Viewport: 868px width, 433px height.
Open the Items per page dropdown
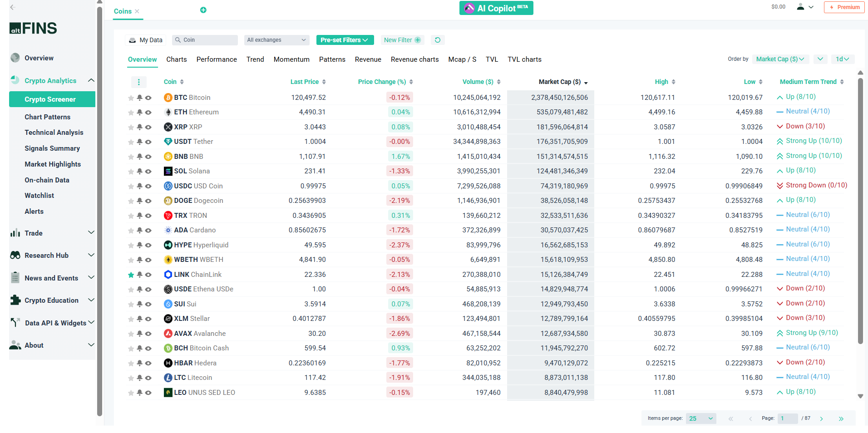pyautogui.click(x=700, y=418)
